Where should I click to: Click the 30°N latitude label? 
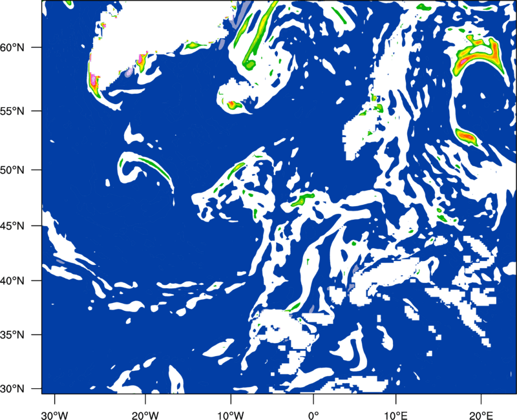(x=12, y=389)
